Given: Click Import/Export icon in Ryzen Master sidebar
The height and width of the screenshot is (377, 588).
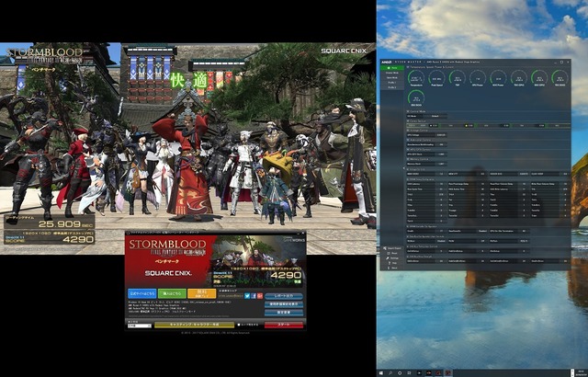Looking at the screenshot, I should coord(385,248).
